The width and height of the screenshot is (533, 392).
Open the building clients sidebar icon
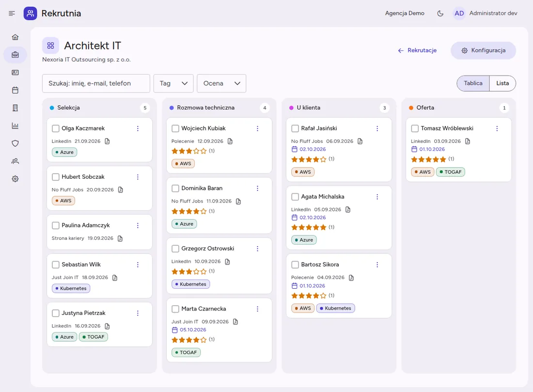click(x=16, y=108)
